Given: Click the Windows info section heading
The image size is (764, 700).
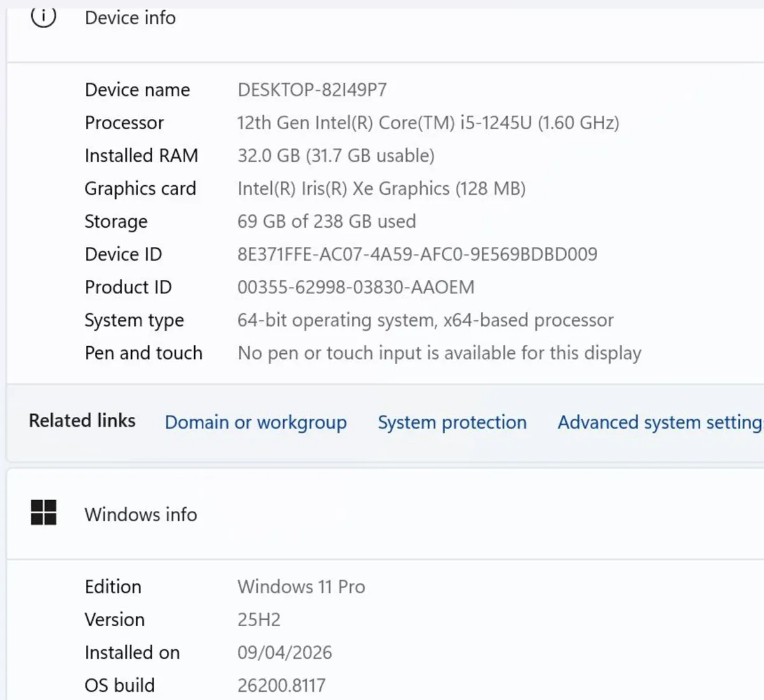Looking at the screenshot, I should [x=141, y=514].
